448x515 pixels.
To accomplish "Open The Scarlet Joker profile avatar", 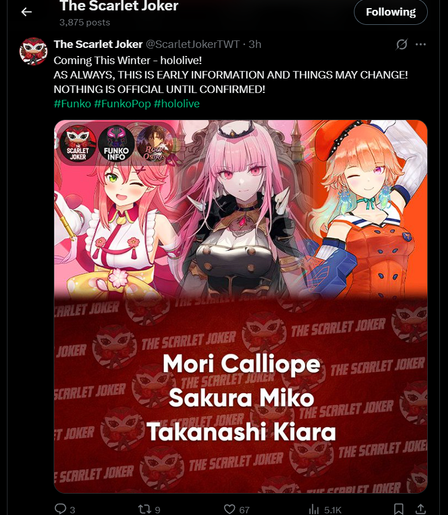I will (33, 51).
